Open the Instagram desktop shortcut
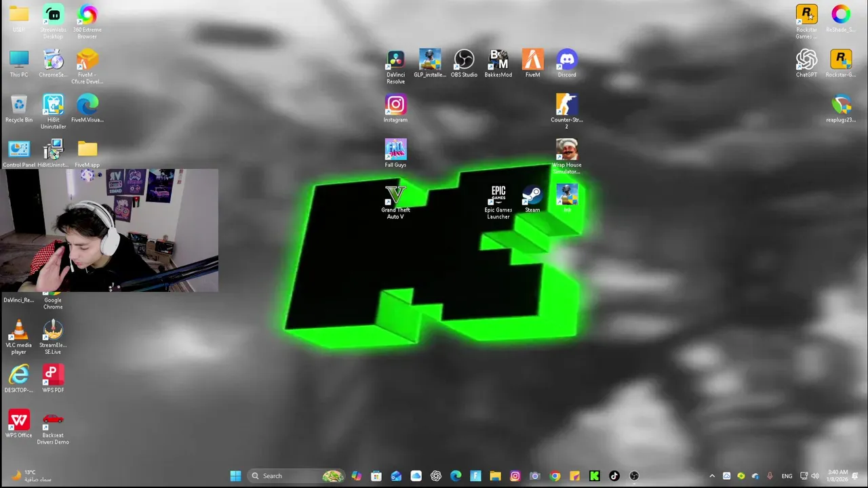 coord(395,108)
